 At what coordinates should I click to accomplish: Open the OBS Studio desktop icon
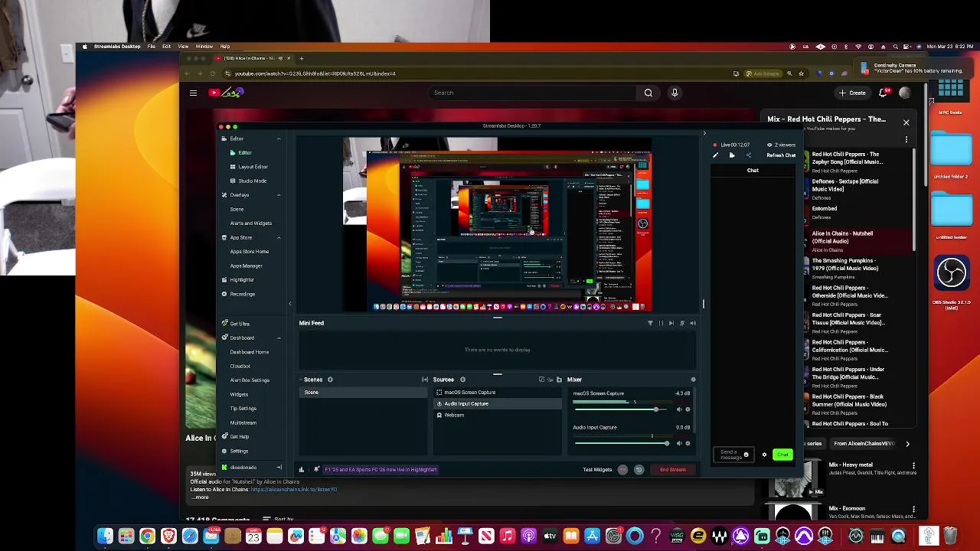(952, 273)
